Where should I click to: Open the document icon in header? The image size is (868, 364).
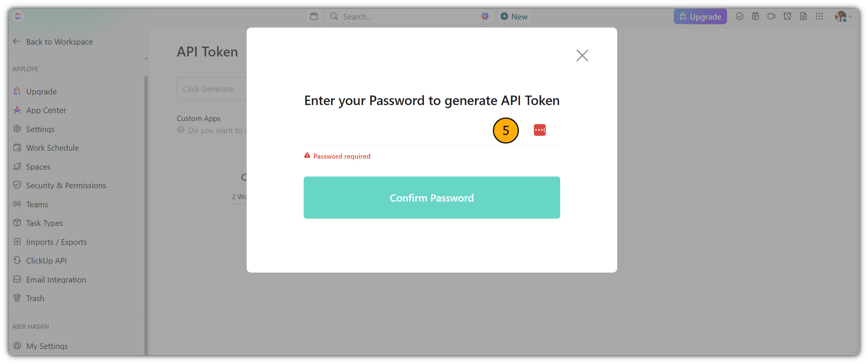(803, 16)
